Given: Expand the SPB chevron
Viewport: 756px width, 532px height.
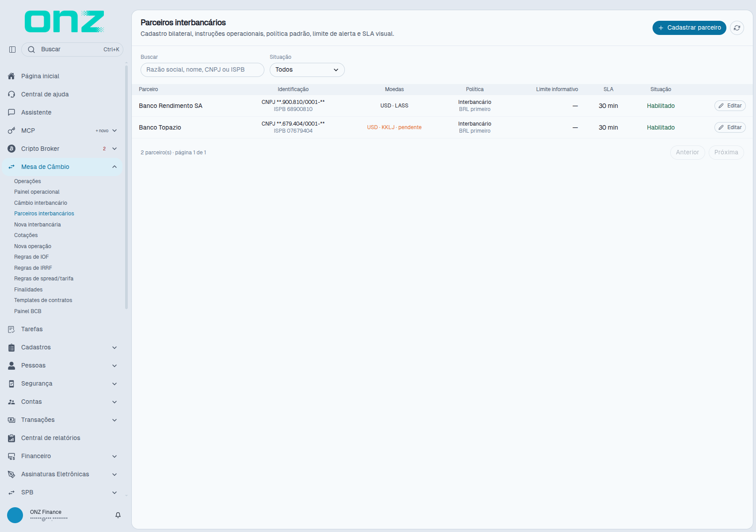Looking at the screenshot, I should click(115, 493).
